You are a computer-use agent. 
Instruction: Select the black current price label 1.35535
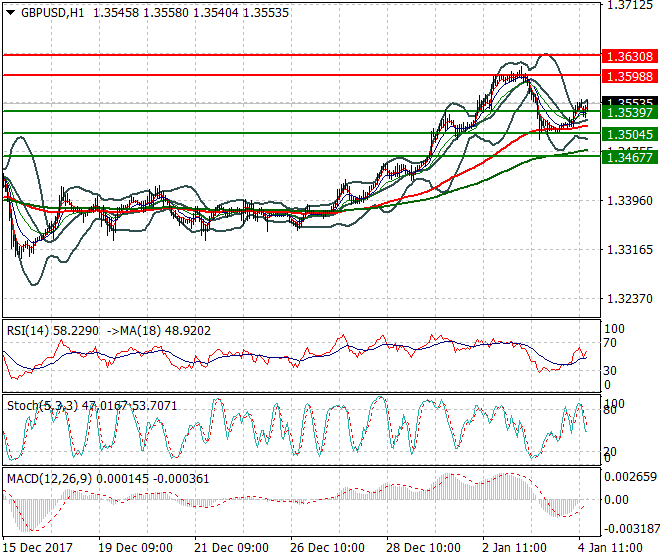pyautogui.click(x=630, y=101)
